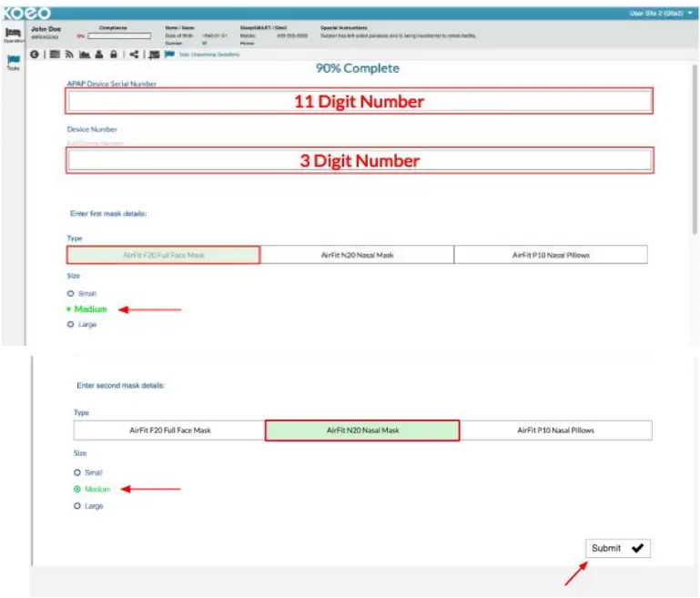Click the Koeo logo
Image resolution: width=700 pixels, height=598 pixels.
26,13
